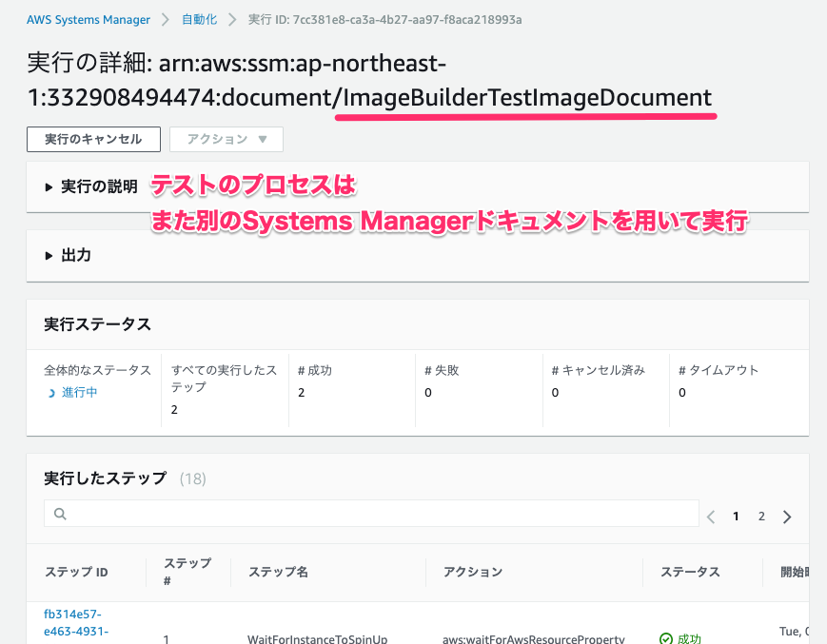The image size is (827, 644).
Task: Click the # キャンセル済み count label
Action: [599, 370]
